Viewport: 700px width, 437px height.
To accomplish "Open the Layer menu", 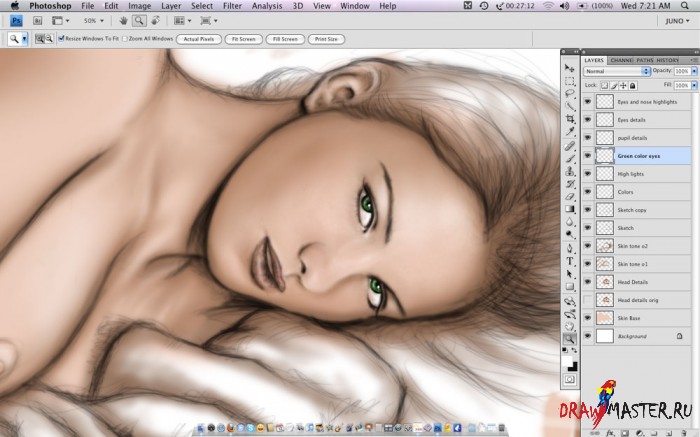I will (171, 6).
